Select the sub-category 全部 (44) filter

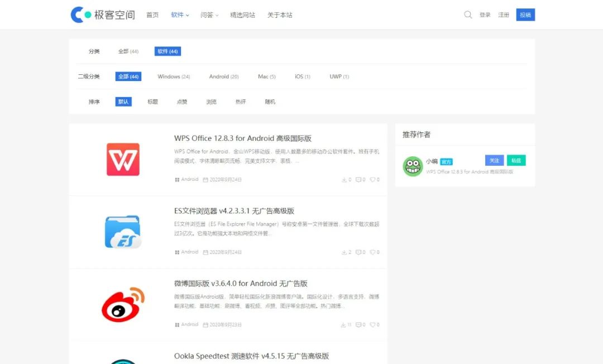[128, 76]
